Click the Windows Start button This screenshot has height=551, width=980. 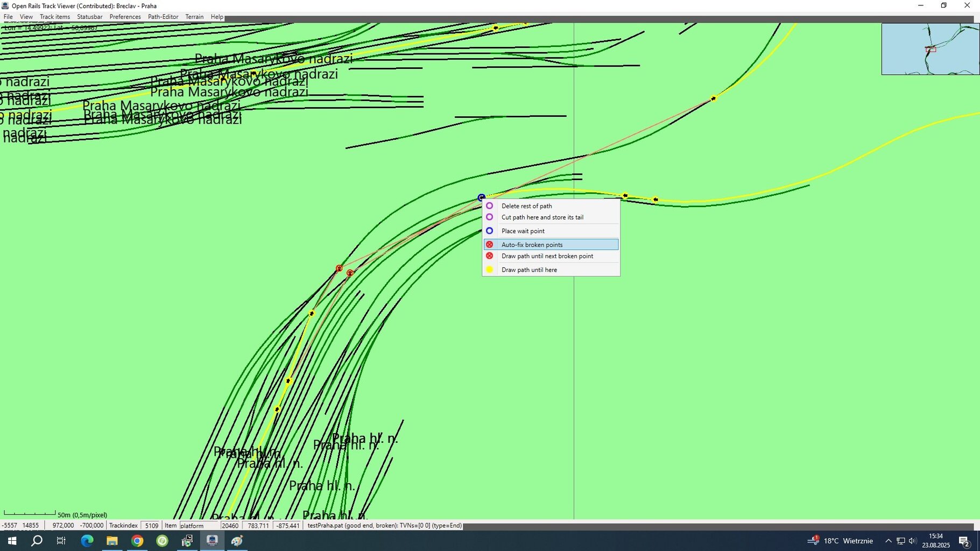[12, 541]
